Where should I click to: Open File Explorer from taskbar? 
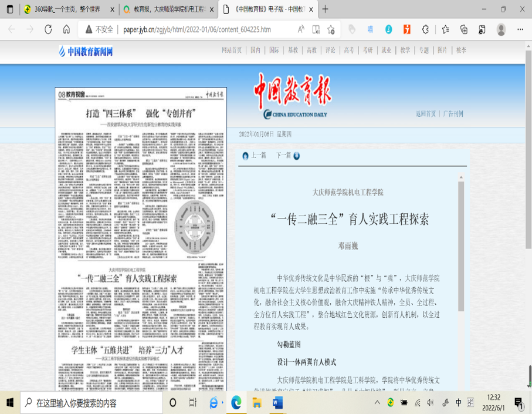[x=257, y=403]
